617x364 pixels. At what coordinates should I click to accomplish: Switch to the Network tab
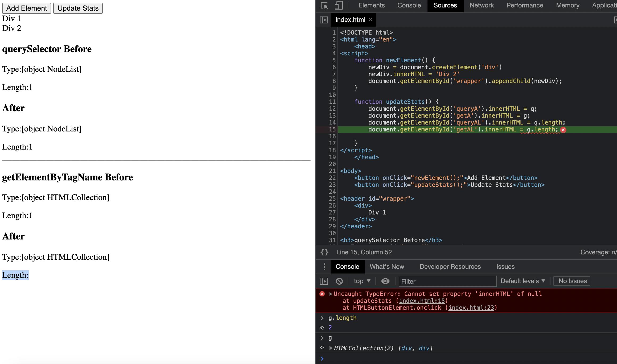tap(482, 6)
